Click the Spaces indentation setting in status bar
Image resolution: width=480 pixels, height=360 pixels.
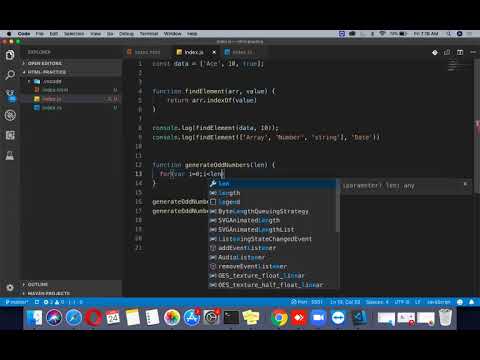point(377,302)
